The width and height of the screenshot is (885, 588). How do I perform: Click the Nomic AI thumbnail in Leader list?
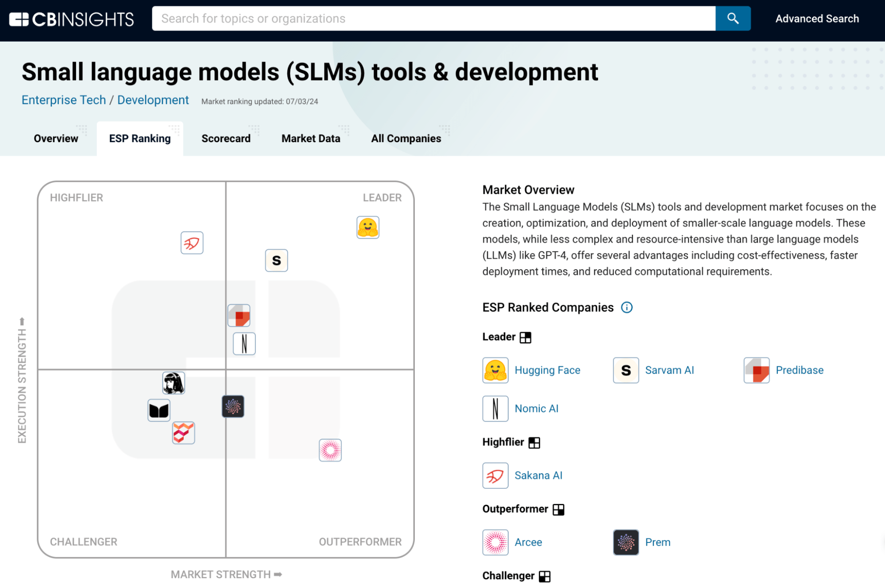click(495, 408)
